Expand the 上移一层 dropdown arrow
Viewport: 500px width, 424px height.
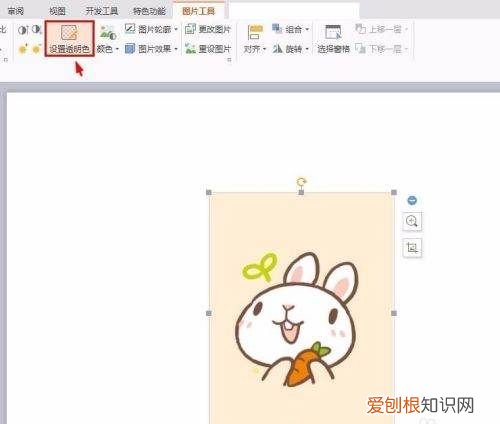click(x=406, y=30)
